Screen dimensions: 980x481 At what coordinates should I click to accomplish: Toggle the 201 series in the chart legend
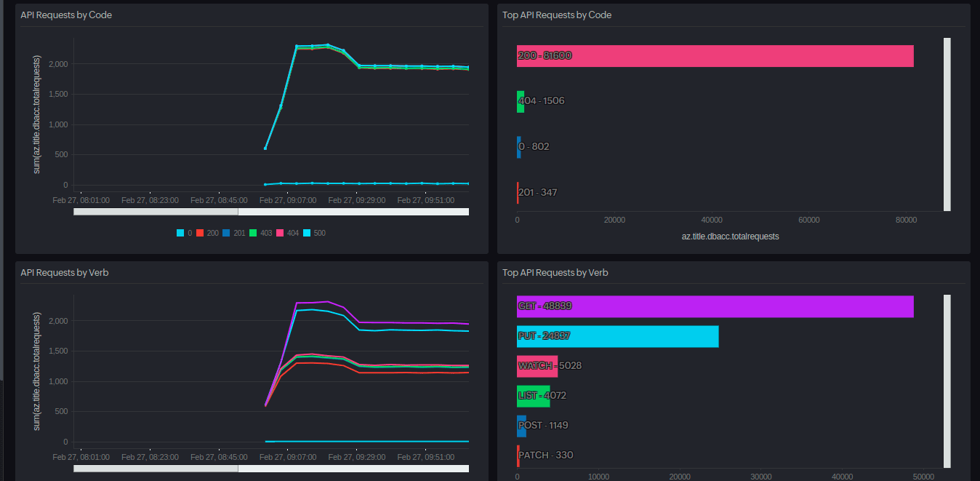234,233
